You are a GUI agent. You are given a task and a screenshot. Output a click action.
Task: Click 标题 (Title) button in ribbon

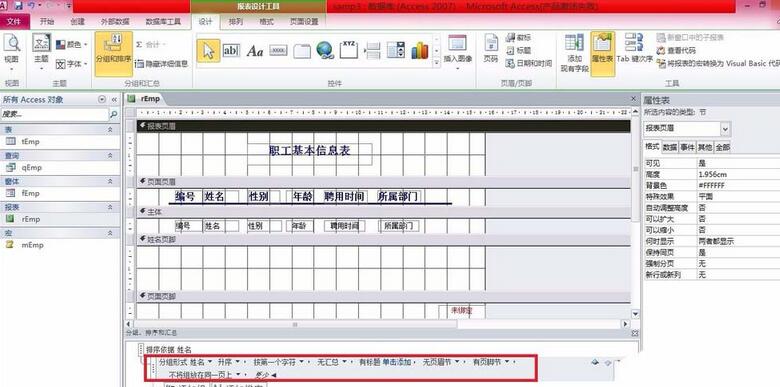(519, 50)
